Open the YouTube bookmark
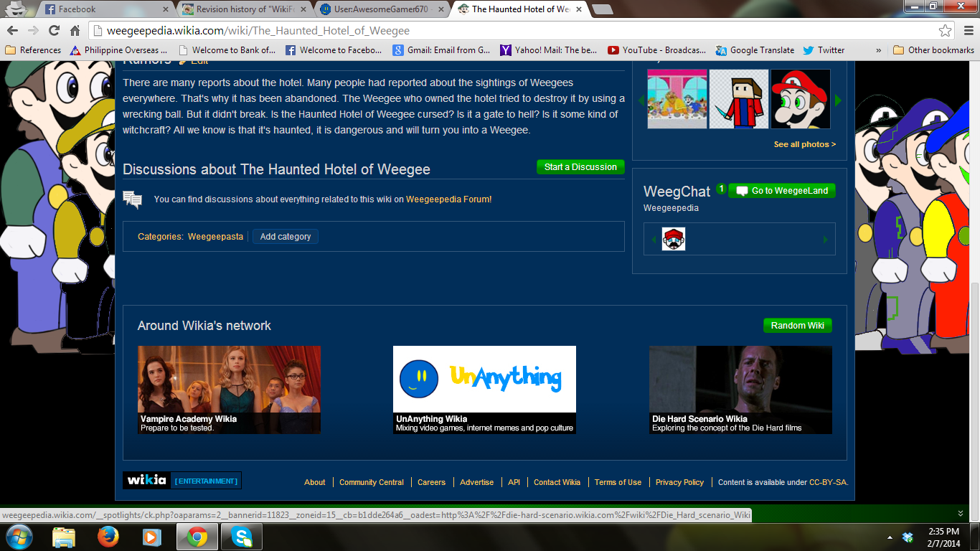This screenshot has width=980, height=551. coord(657,50)
